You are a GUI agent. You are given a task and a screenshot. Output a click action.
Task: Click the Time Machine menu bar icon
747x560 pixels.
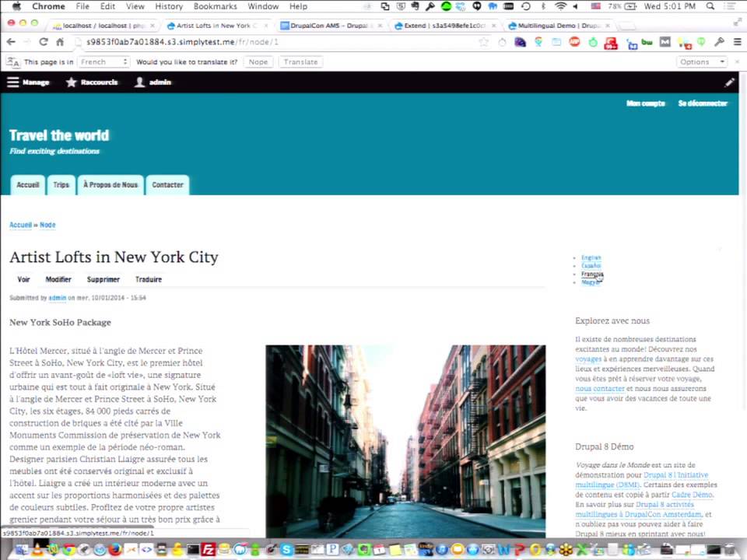pyautogui.click(x=526, y=6)
